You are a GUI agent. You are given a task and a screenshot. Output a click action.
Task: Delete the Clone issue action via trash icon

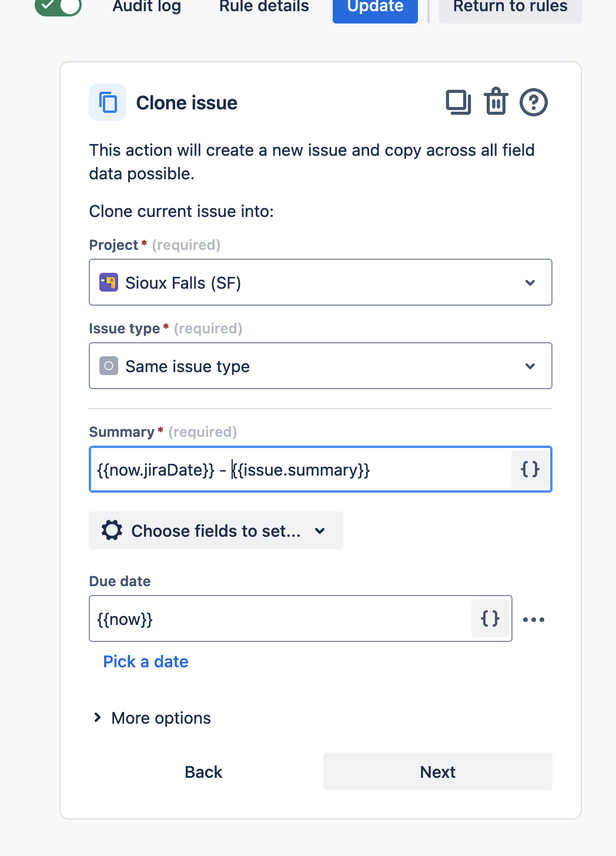click(x=496, y=102)
